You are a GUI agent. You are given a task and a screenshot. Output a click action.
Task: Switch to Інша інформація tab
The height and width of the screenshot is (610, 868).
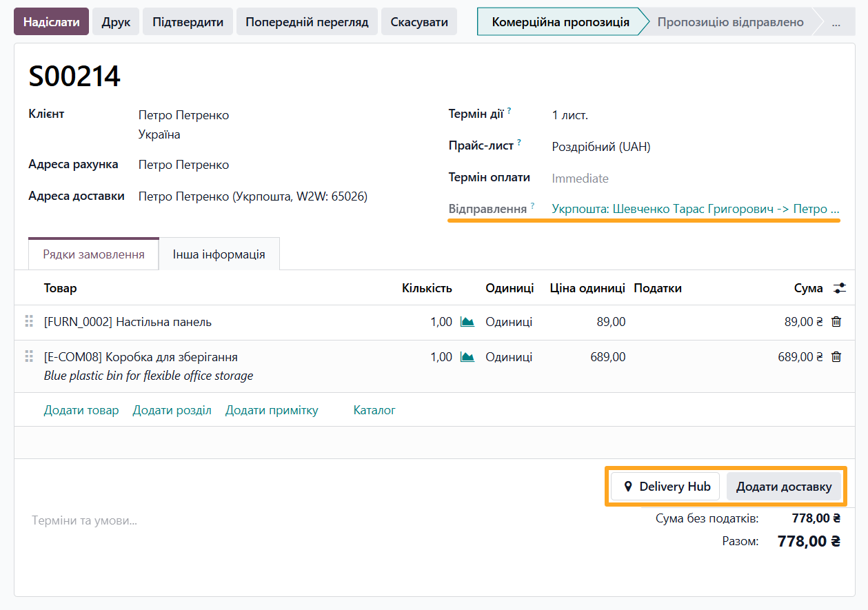pyautogui.click(x=219, y=254)
